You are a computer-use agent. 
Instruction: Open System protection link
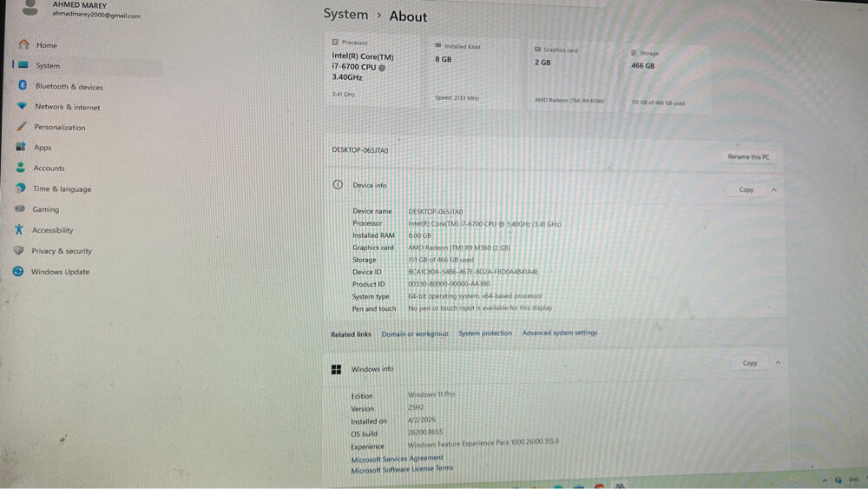[485, 333]
